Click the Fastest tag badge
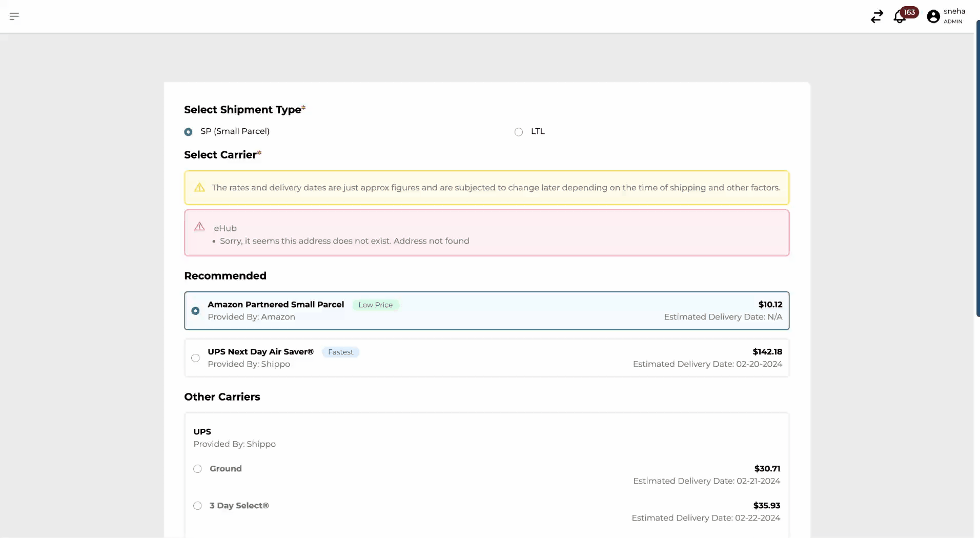 340,352
